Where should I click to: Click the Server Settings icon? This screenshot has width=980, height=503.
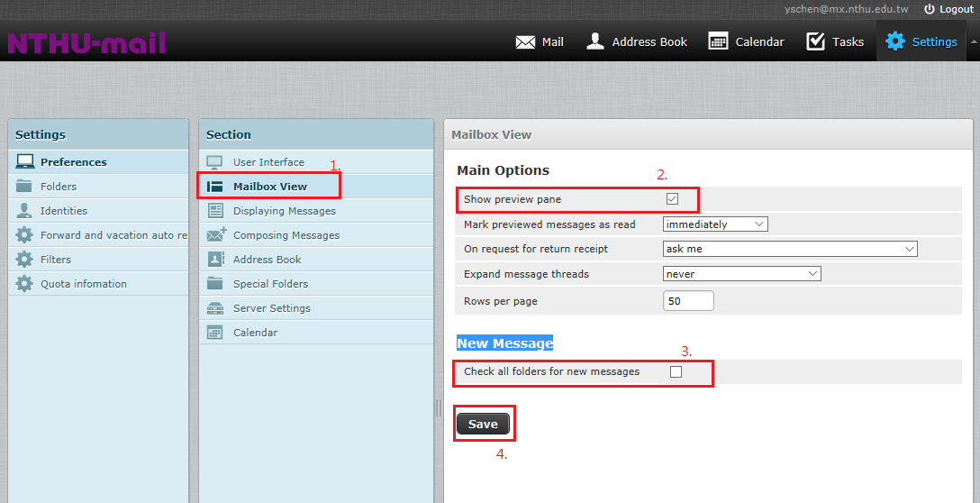tap(215, 308)
